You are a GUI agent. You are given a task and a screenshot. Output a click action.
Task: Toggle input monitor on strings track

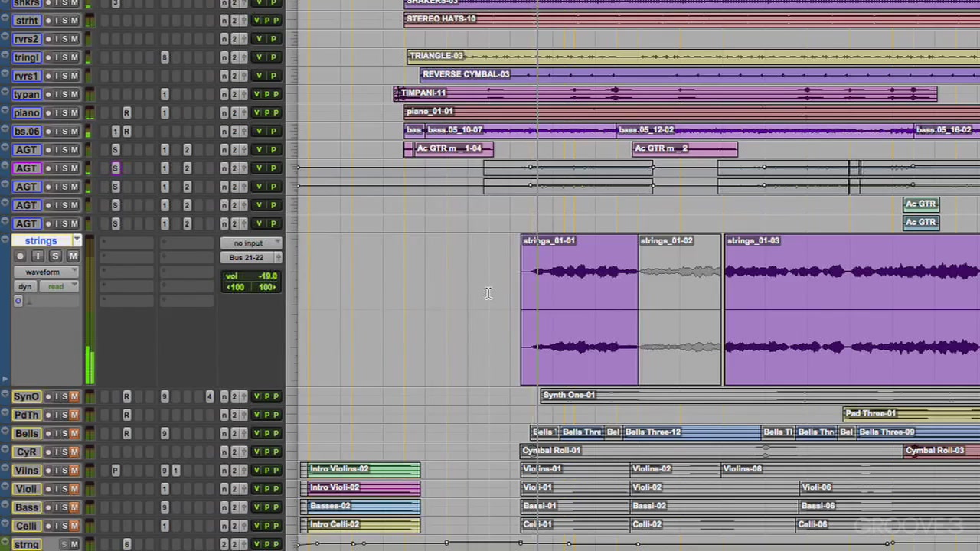tap(38, 256)
